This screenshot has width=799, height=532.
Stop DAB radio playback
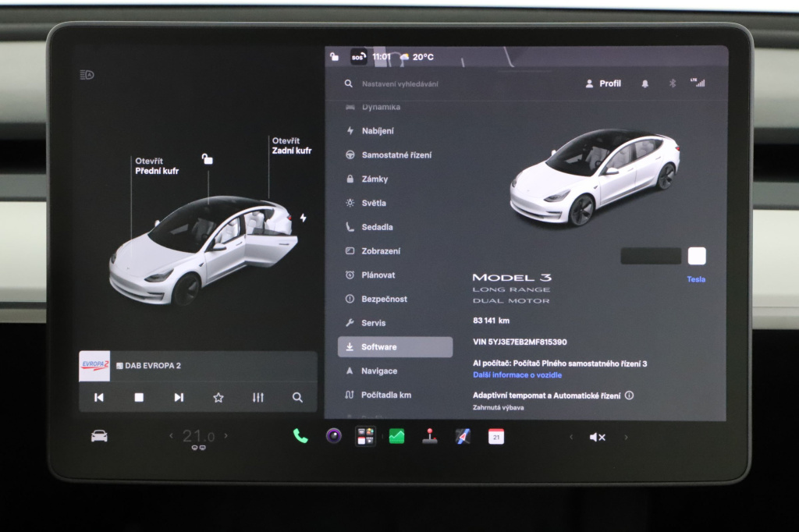(139, 397)
